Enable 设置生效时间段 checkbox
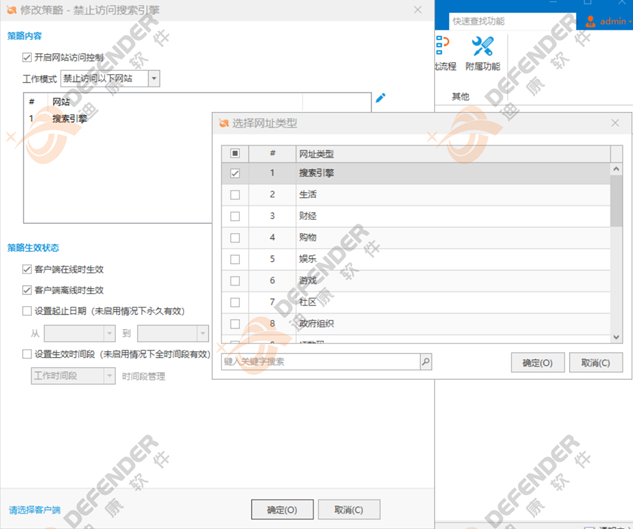Image resolution: width=633 pixels, height=529 pixels. point(27,354)
